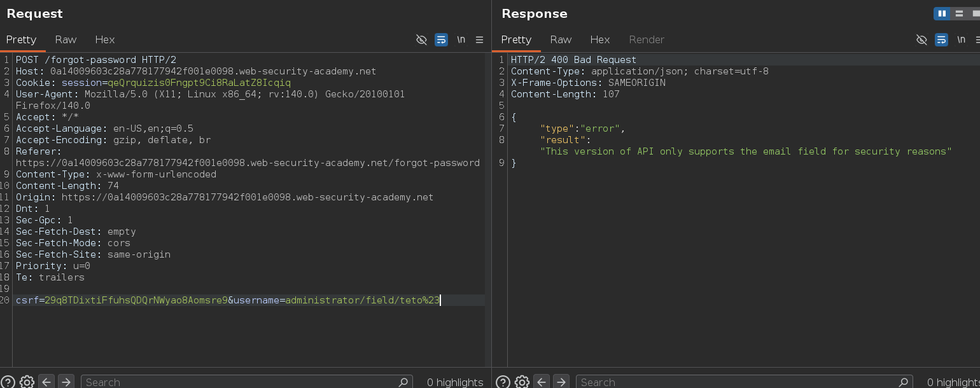Image resolution: width=980 pixels, height=388 pixels.
Task: Go to next match in Response search
Action: (561, 382)
